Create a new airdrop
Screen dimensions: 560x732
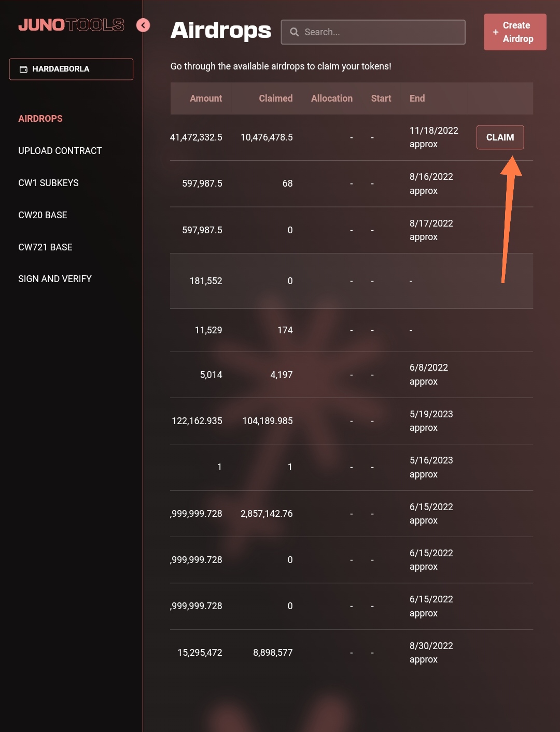515,32
